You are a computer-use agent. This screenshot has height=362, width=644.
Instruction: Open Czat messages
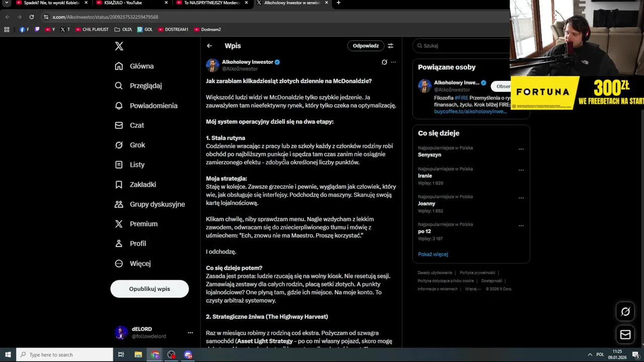click(x=129, y=125)
